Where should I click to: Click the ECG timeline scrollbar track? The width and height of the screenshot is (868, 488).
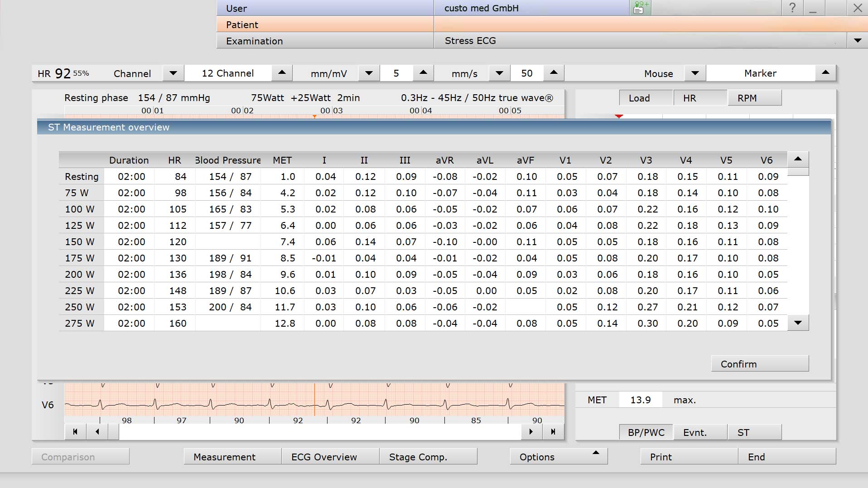tap(320, 432)
